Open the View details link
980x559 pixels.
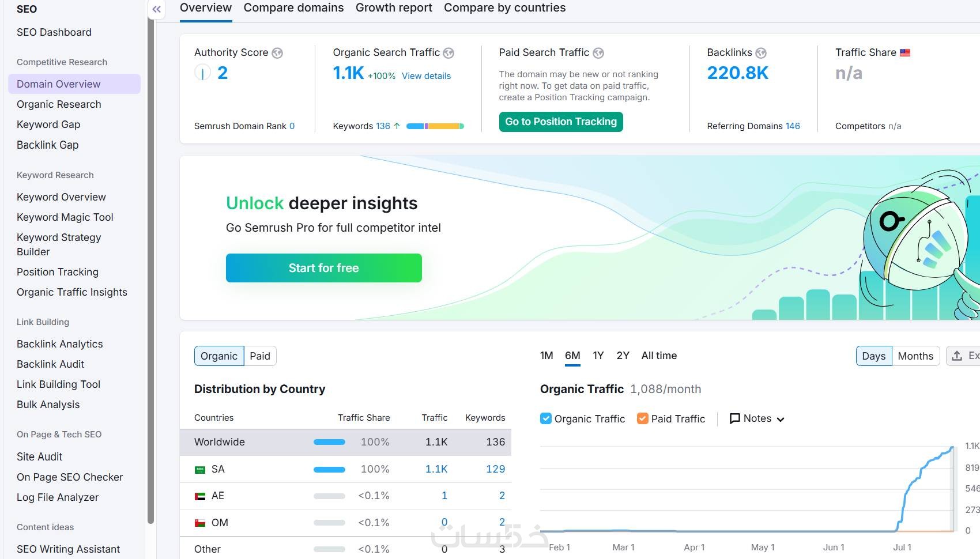427,76
